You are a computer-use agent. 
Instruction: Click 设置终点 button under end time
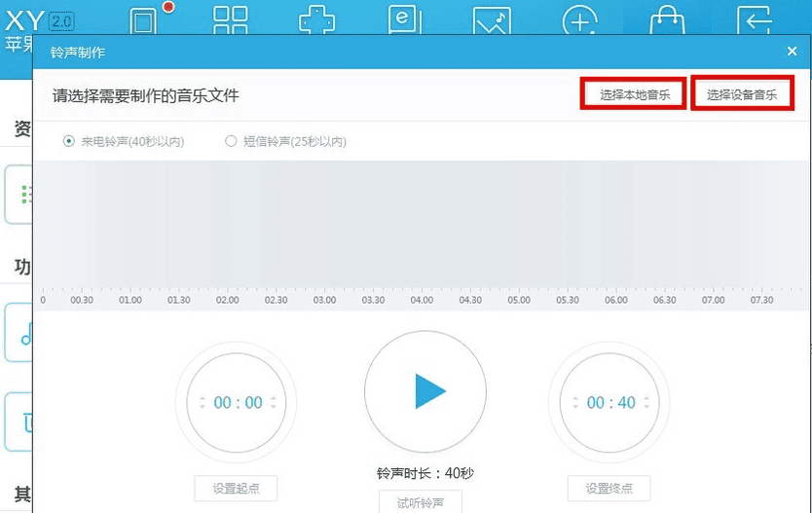tap(609, 489)
